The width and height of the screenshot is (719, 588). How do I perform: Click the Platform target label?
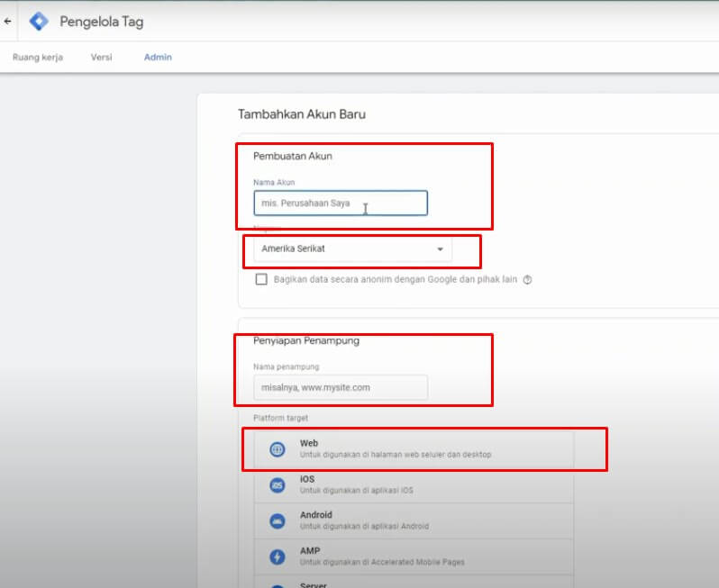(280, 418)
